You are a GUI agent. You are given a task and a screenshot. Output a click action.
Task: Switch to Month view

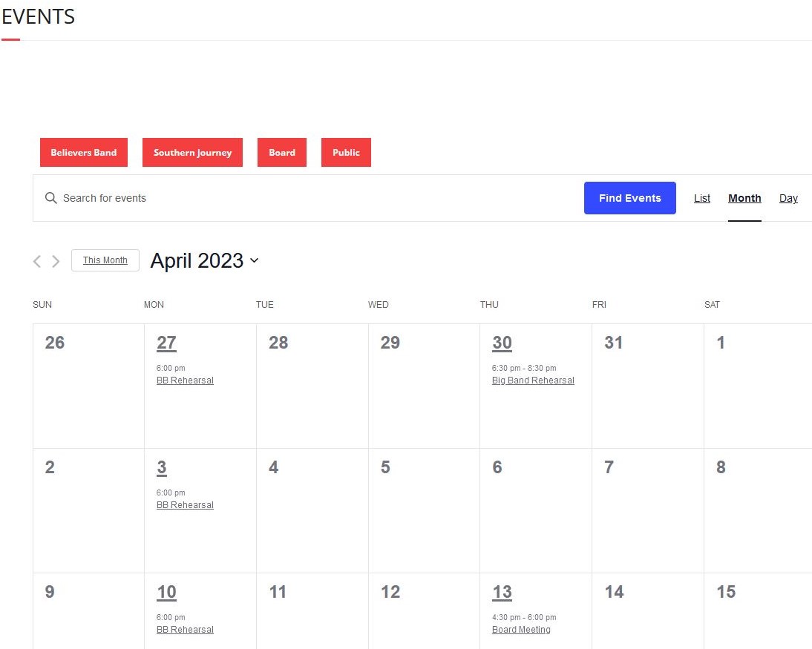tap(744, 198)
